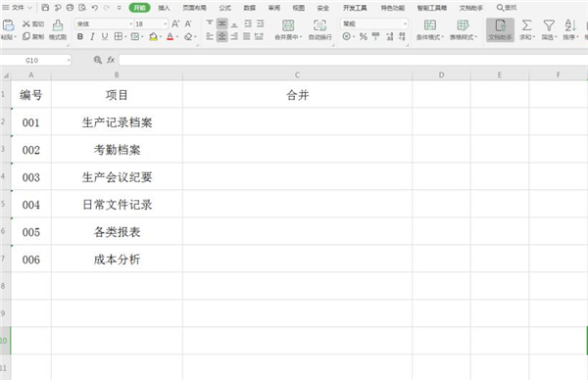The image size is (588, 380).
Task: Click the eraser clear-formatting icon
Action: pyautogui.click(x=188, y=36)
